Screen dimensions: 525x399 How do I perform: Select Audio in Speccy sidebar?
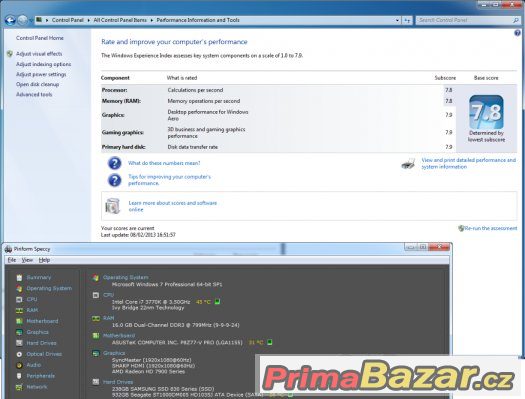click(34, 365)
